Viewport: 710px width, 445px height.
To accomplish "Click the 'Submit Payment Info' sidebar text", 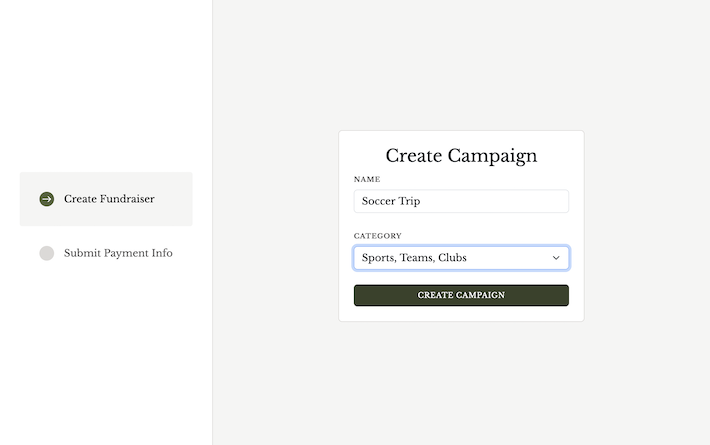I will (118, 253).
